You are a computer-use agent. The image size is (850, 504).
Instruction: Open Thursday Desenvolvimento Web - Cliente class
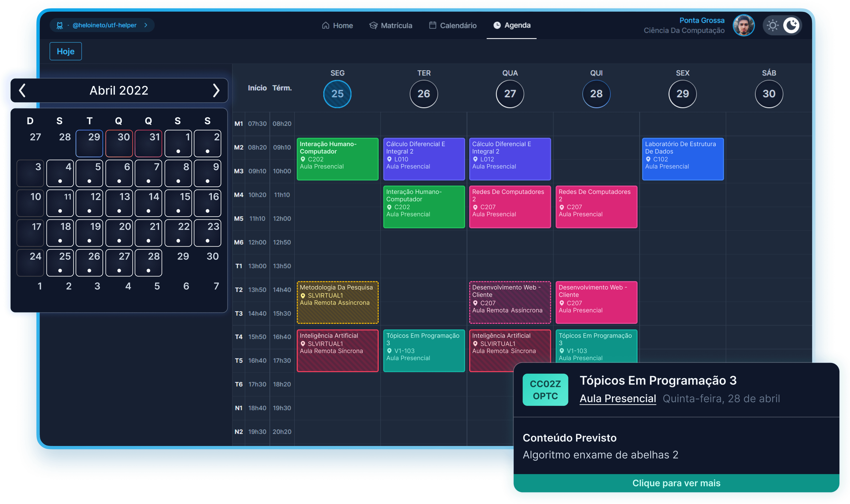(596, 302)
